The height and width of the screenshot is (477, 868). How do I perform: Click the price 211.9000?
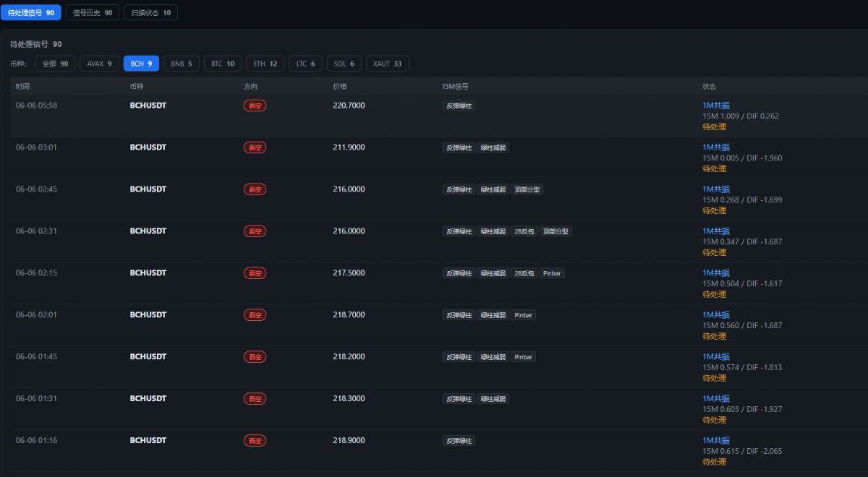pyautogui.click(x=349, y=147)
